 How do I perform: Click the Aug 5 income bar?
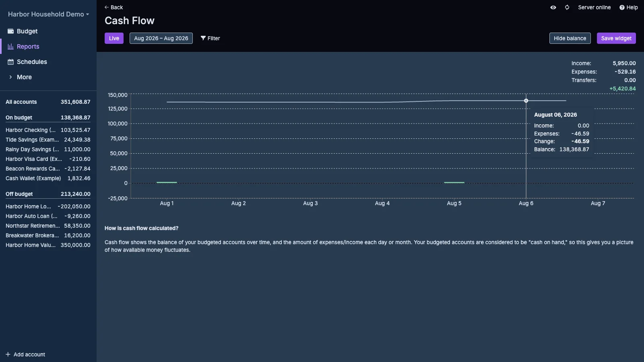point(454,183)
